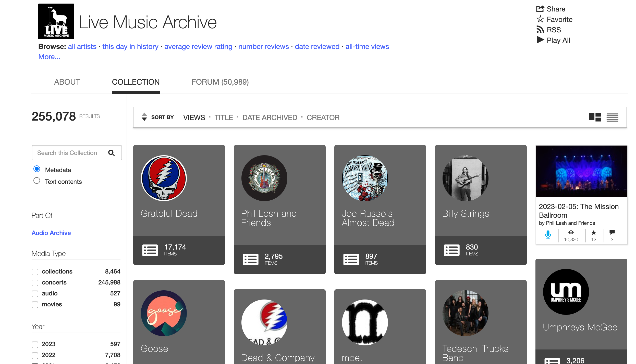Click the Grateful Dead items list icon
The width and height of the screenshot is (636, 364).
tap(150, 250)
